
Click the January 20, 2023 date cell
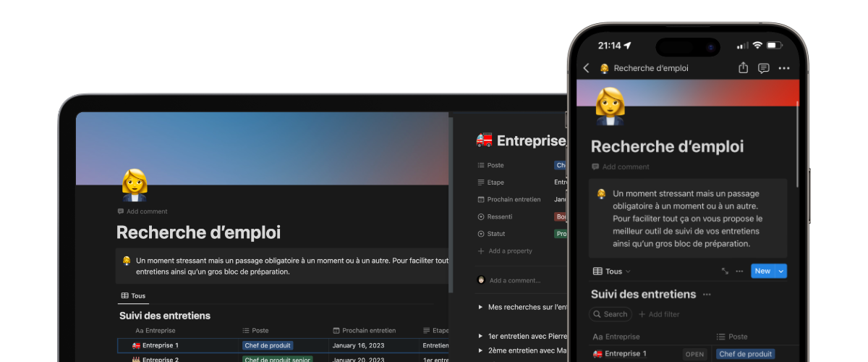pos(359,359)
